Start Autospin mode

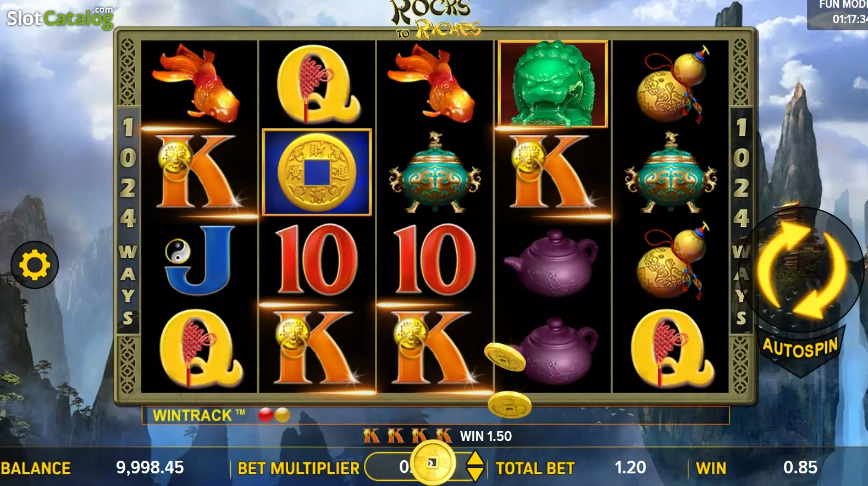point(800,348)
